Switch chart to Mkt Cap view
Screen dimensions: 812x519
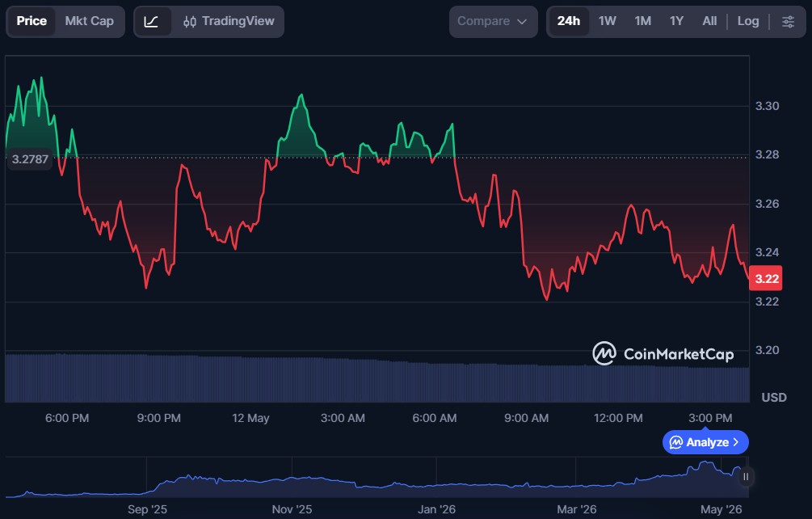click(89, 22)
